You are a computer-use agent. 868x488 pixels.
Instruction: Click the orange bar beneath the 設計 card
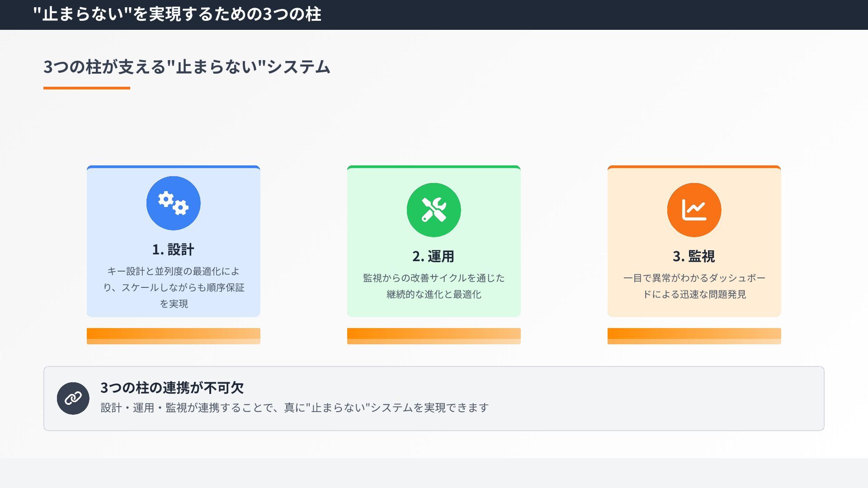tap(173, 336)
